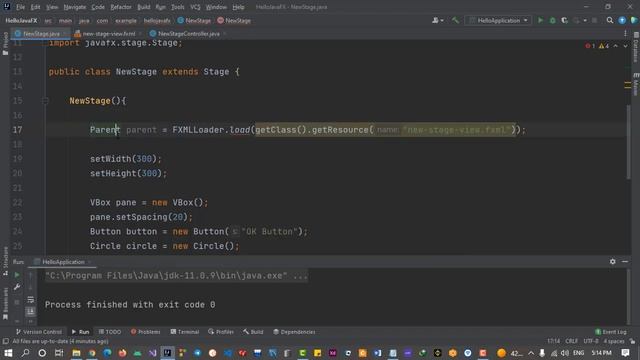Click 4 spaces indent setting
640x360 pixels.
coord(614,341)
